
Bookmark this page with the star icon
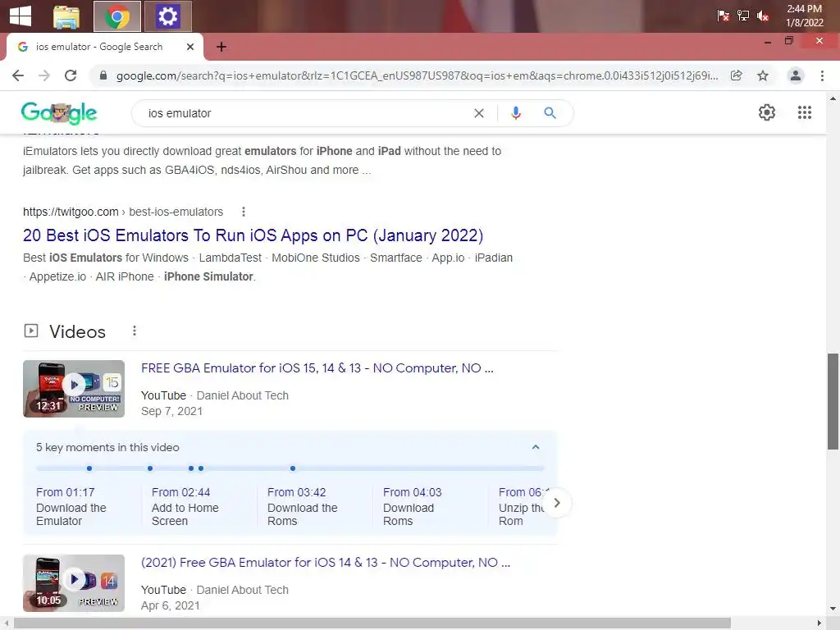[763, 75]
